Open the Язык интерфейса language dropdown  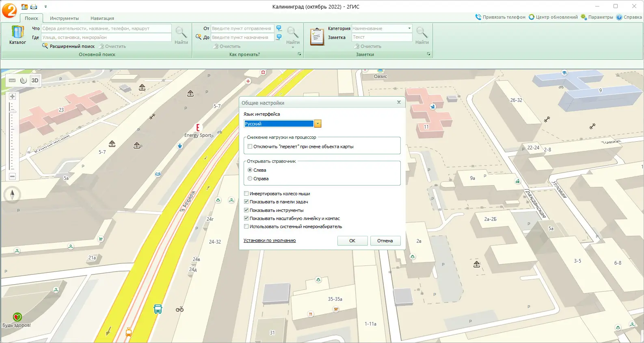(x=318, y=124)
